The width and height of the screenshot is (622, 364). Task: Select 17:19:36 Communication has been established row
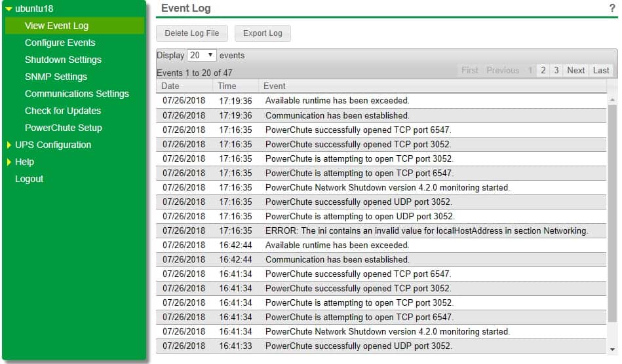(x=381, y=115)
